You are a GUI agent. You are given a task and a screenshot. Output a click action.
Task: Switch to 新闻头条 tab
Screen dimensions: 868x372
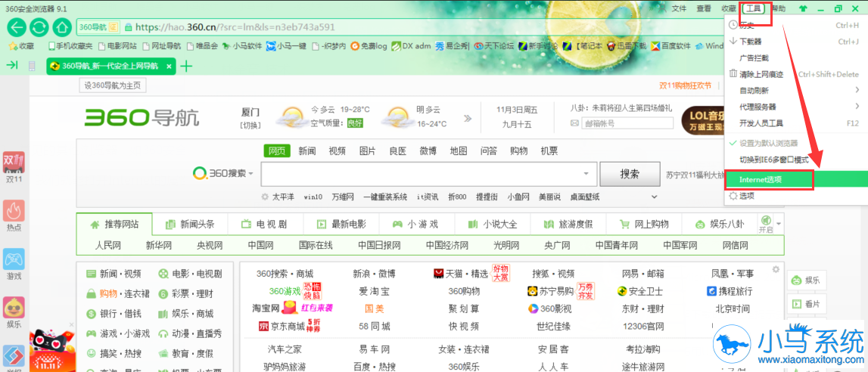point(189,224)
